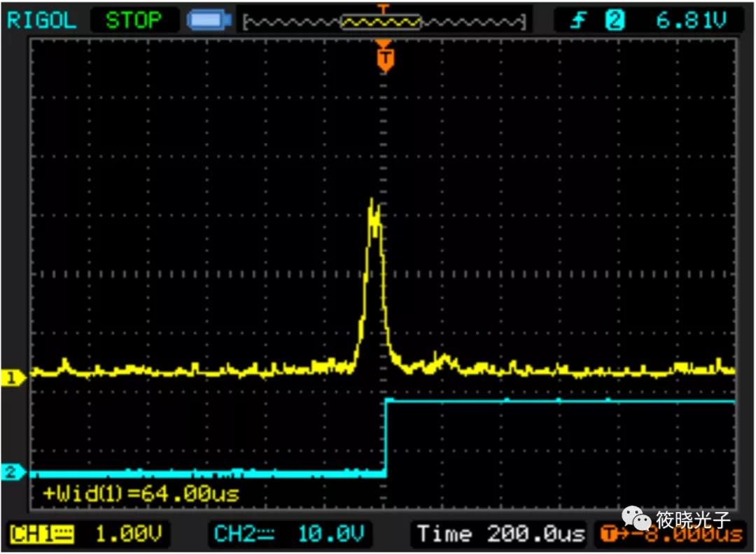The height and width of the screenshot is (554, 756).
Task: Open the Time 200.0us timebase setting
Action: (500, 535)
